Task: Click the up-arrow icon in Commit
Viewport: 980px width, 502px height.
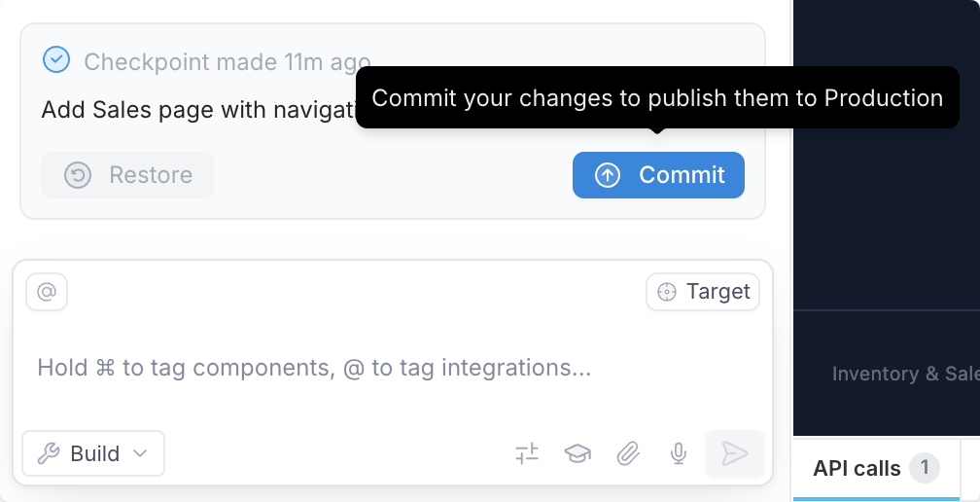Action: (608, 175)
